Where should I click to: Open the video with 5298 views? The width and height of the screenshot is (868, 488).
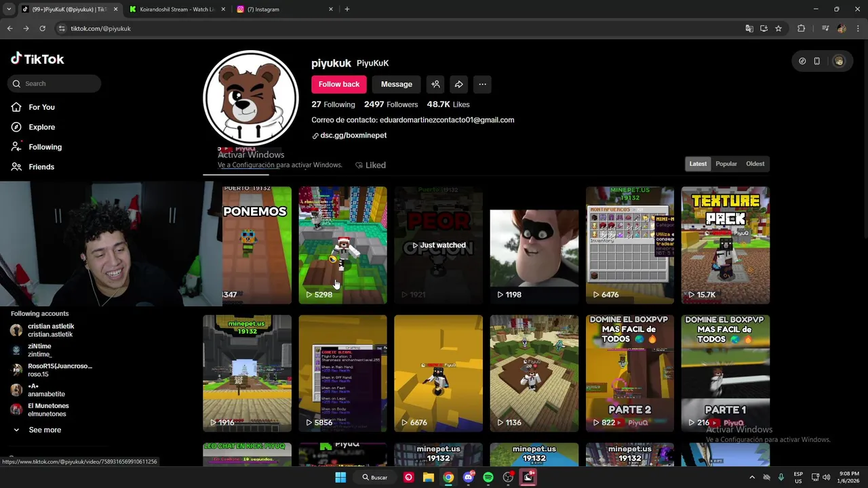342,245
